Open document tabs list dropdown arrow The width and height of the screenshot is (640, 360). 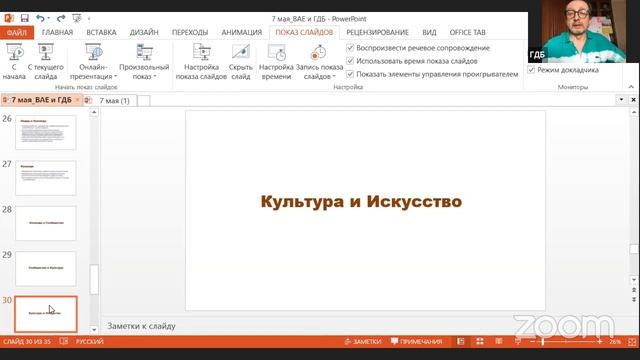pos(621,100)
